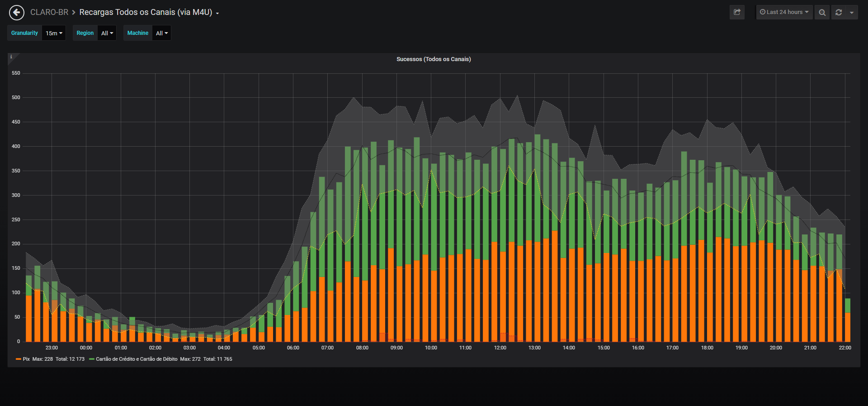
Task: Click the 100 y-axis label
Action: [16, 292]
